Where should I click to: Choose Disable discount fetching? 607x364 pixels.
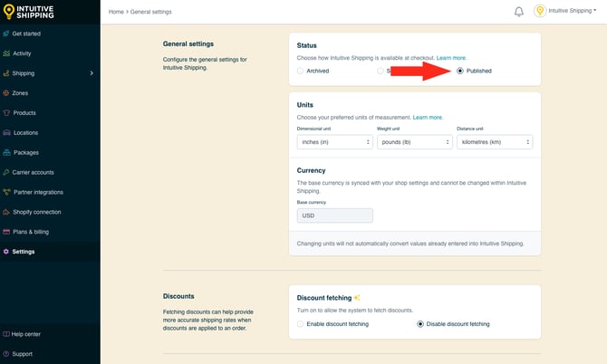coord(420,324)
